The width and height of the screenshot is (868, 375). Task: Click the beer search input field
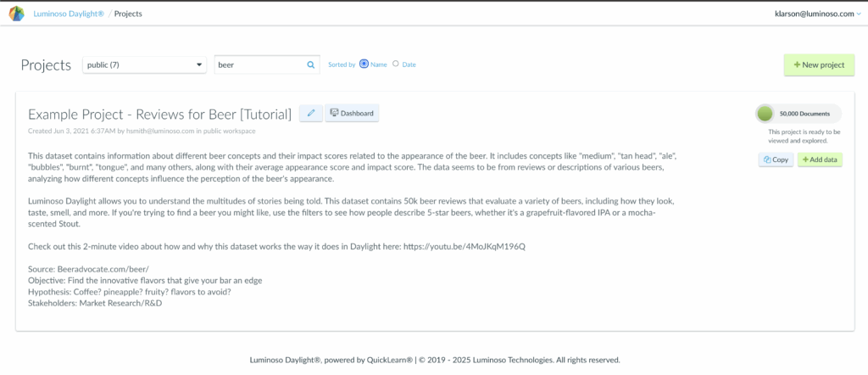pyautogui.click(x=259, y=64)
